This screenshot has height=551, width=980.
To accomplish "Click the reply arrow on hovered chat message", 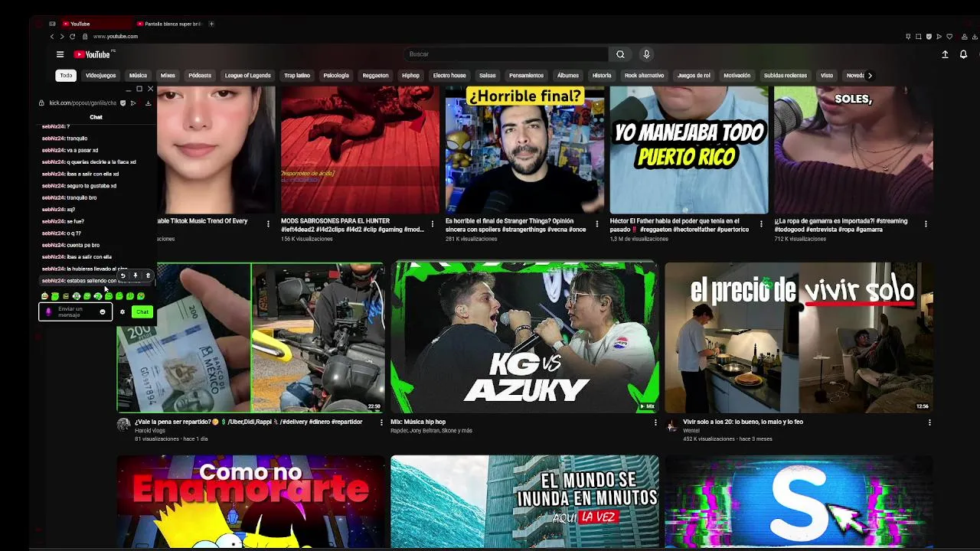I will (x=122, y=275).
